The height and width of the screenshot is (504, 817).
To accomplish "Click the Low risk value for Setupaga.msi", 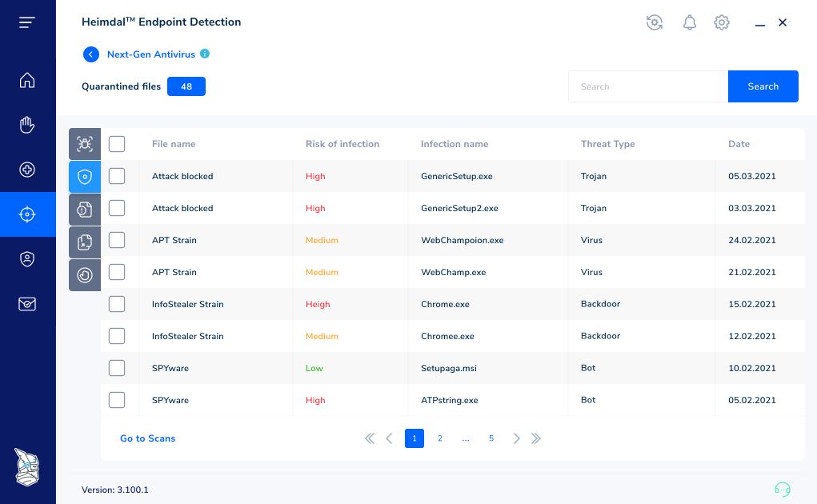I will coord(314,368).
